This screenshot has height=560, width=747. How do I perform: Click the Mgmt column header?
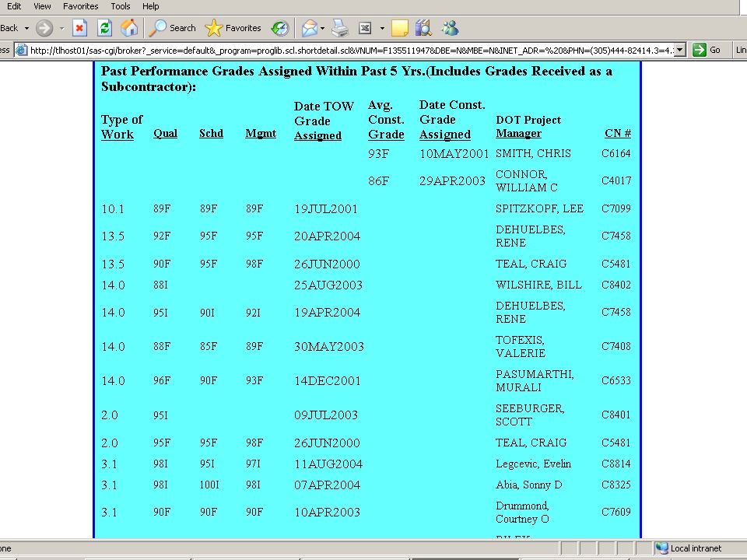click(x=261, y=133)
